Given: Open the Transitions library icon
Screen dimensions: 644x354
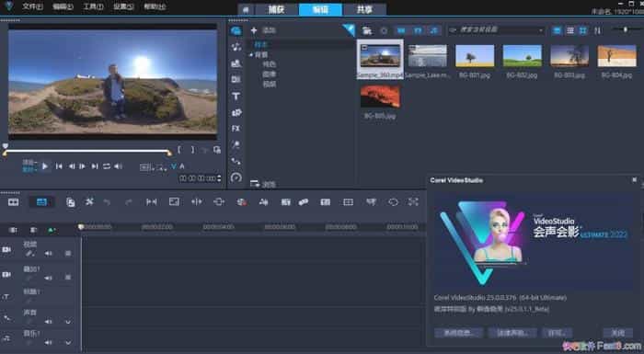Looking at the screenshot, I should point(236,79).
